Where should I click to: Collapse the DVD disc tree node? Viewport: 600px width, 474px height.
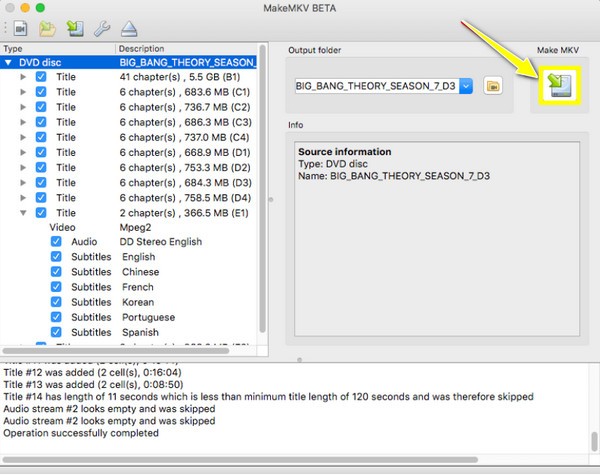coord(8,62)
